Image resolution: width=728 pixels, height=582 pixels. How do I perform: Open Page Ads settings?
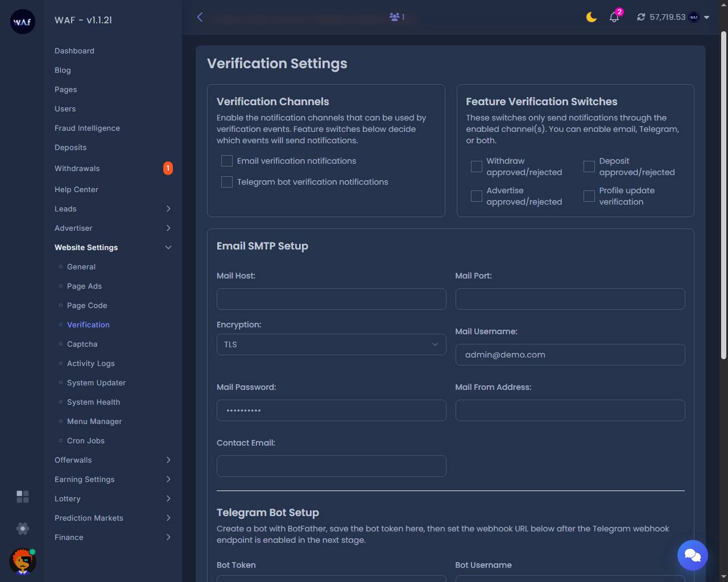pyautogui.click(x=84, y=286)
